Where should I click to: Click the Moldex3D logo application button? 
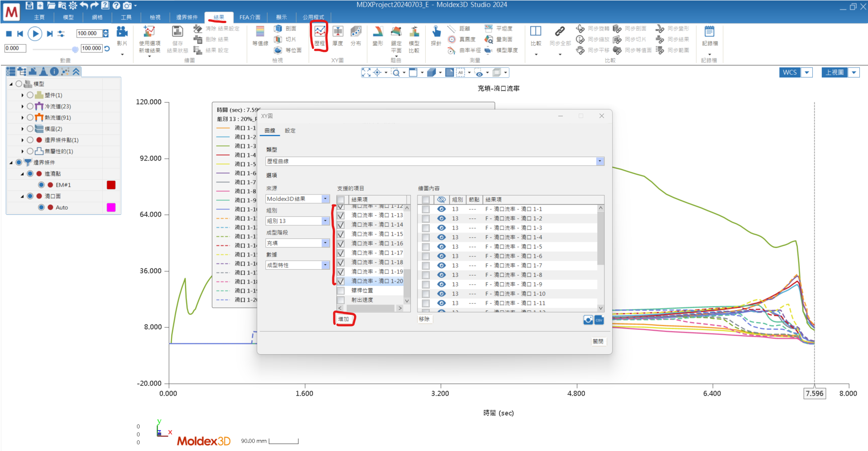pyautogui.click(x=11, y=12)
